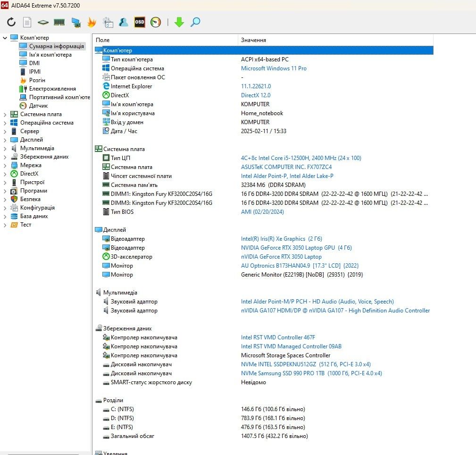Click the user support toolbar icon
This screenshot has width=476, height=455.
tap(124, 22)
